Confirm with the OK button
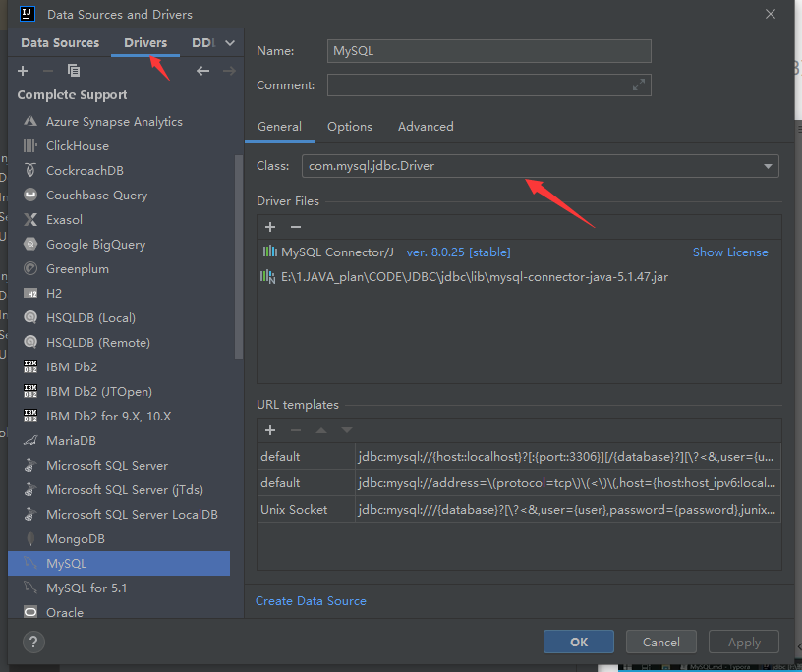The height and width of the screenshot is (672, 802). pos(579,642)
